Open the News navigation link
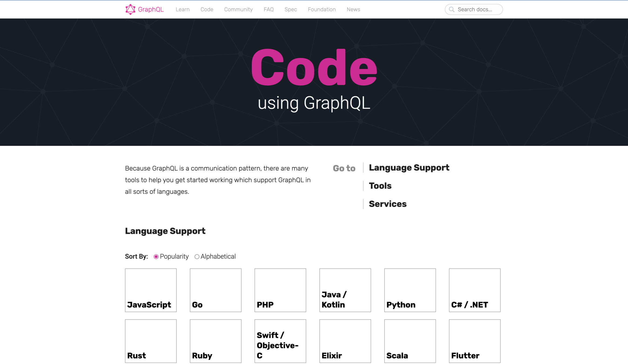This screenshot has width=628, height=364. 353,9
